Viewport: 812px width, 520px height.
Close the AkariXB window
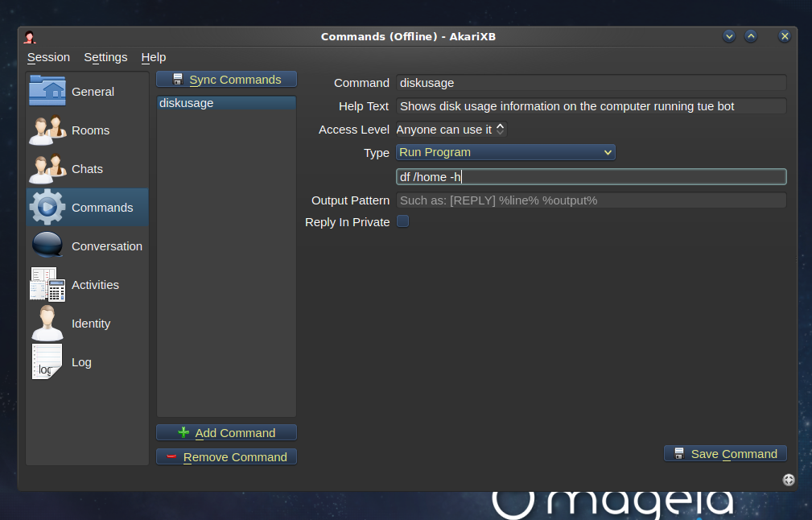click(785, 36)
